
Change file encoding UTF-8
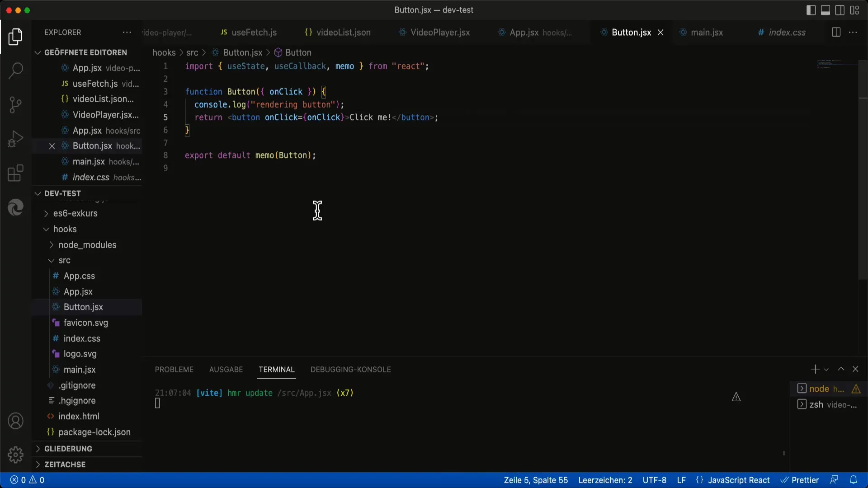coord(654,480)
